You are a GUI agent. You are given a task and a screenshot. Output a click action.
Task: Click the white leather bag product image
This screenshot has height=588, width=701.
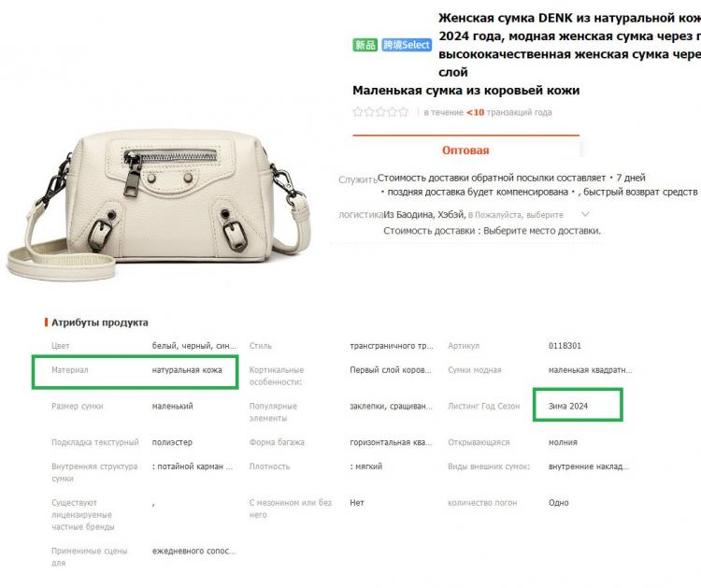click(158, 204)
